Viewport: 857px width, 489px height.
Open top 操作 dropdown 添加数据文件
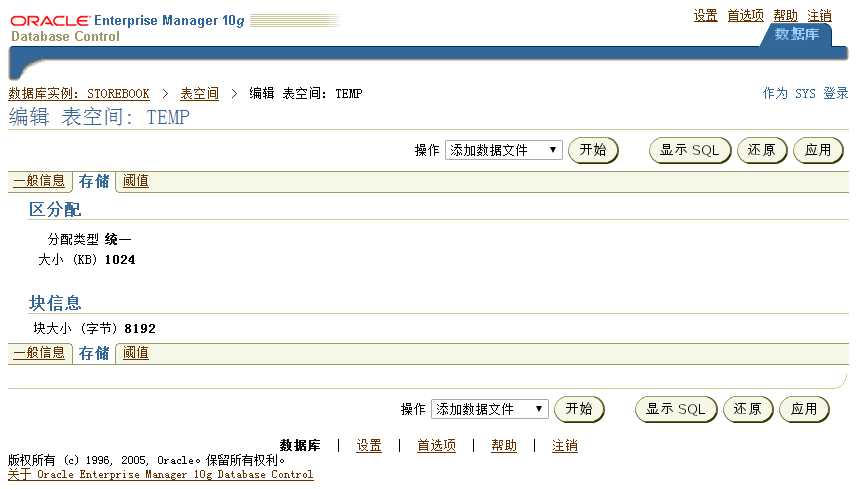tap(503, 150)
